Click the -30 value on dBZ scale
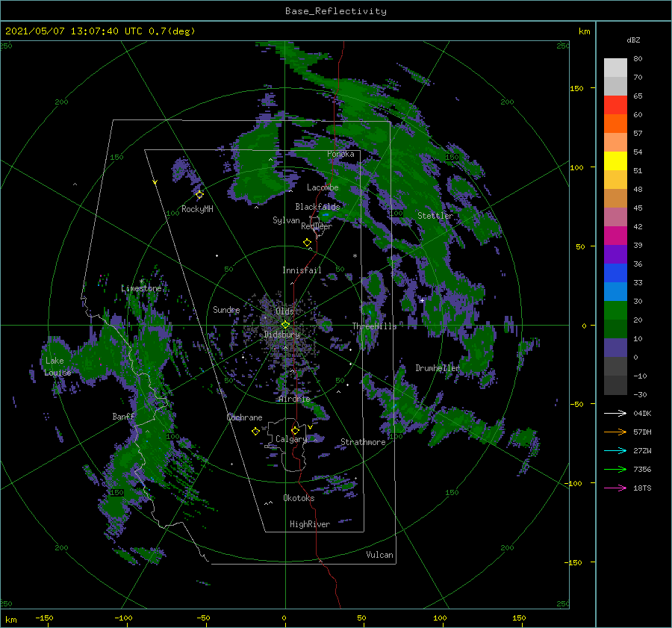 tap(640, 394)
